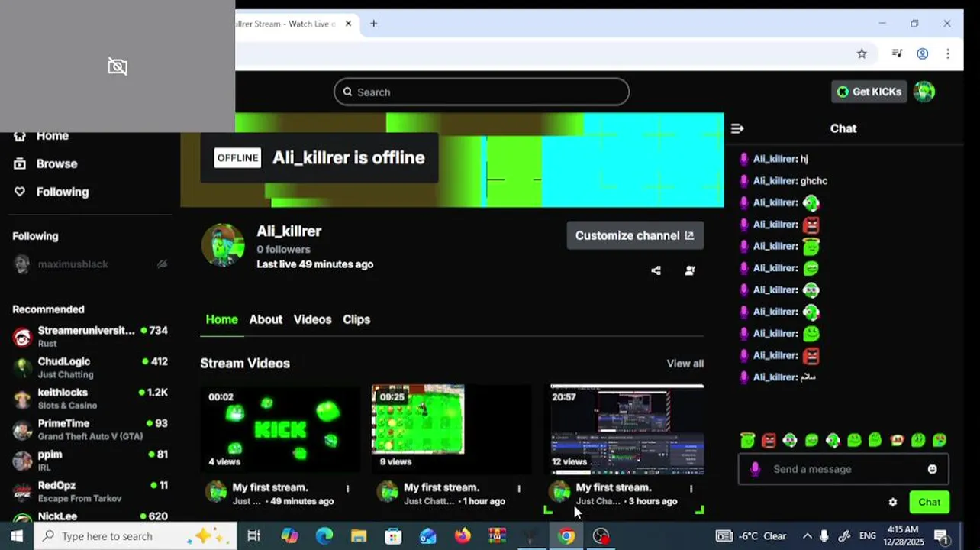
Task: Show hidden system tray icons
Action: click(x=807, y=536)
